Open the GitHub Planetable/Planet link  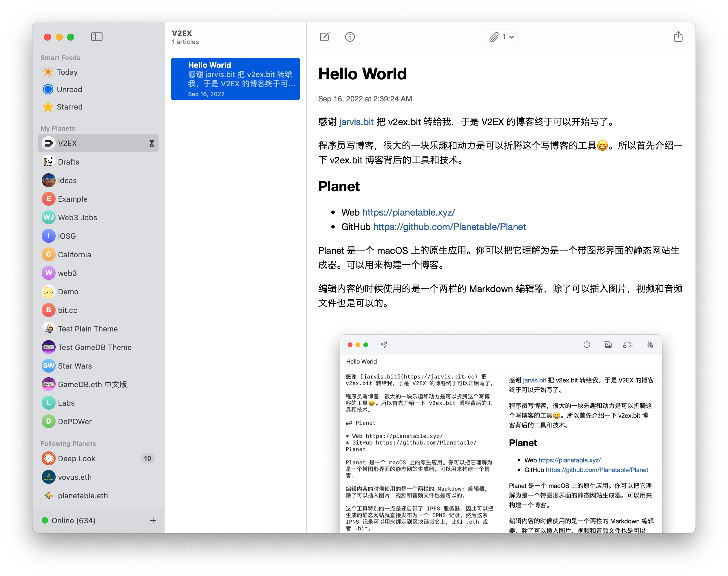tap(449, 227)
